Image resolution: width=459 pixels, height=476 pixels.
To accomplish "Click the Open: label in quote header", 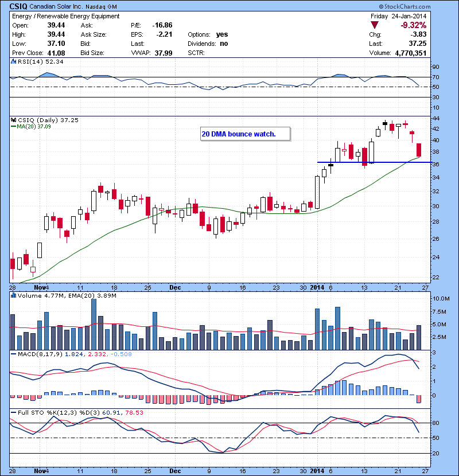I will pos(20,25).
